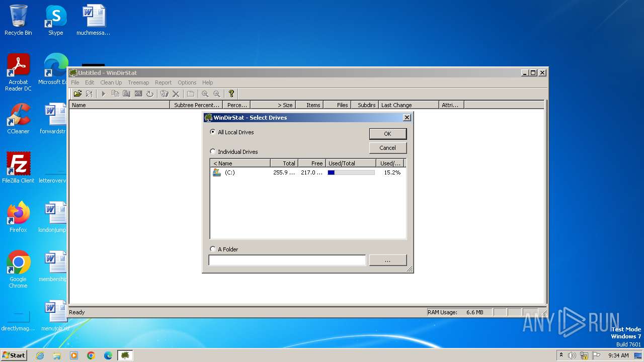Screen dimensions: 644x362
Task: Click the Refresh Selected circular arrow icon
Action: 149,94
